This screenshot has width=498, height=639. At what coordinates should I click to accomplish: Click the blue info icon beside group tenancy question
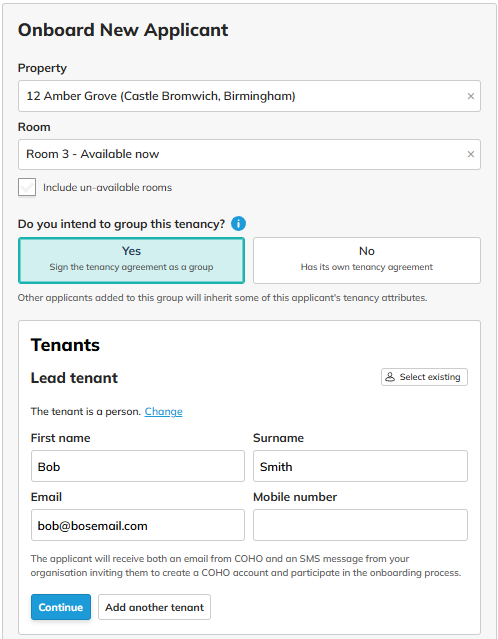238,223
